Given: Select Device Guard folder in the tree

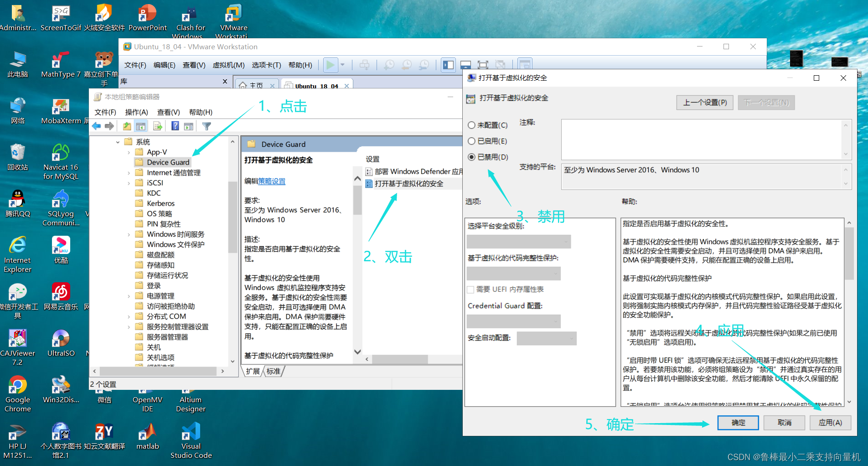Looking at the screenshot, I should [x=168, y=162].
